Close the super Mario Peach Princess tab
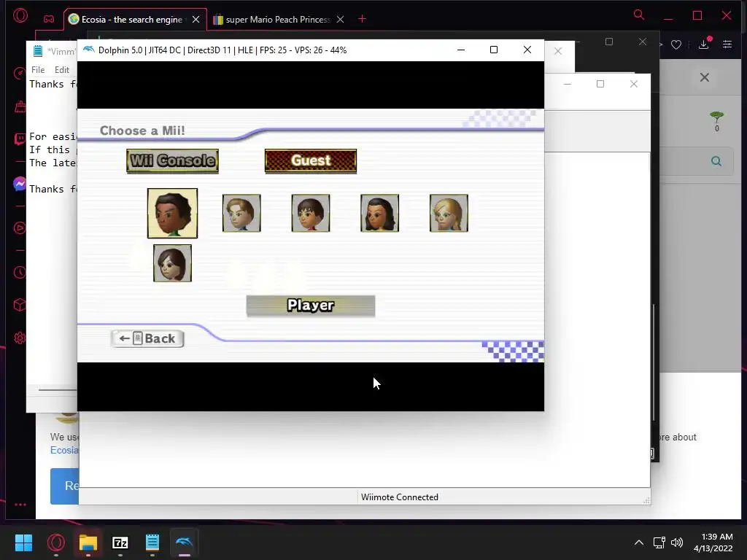 click(340, 20)
